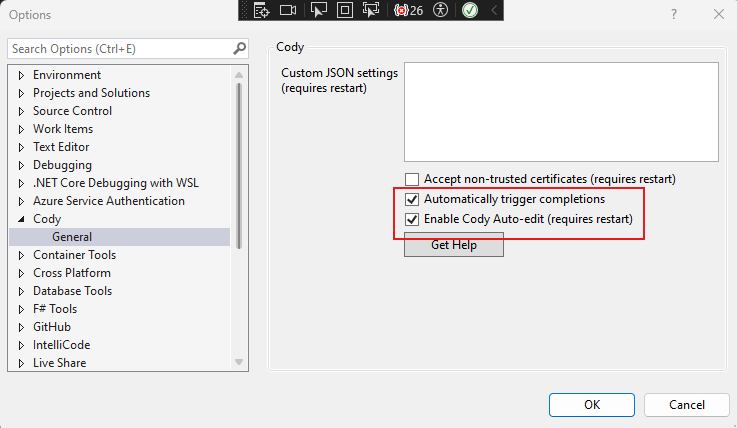Select Source Control label
Image resolution: width=737 pixels, height=428 pixels.
pyautogui.click(x=72, y=111)
